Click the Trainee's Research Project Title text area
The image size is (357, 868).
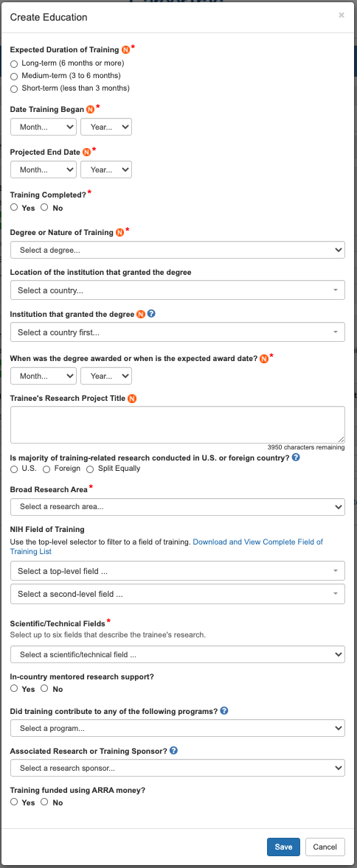pos(177,424)
